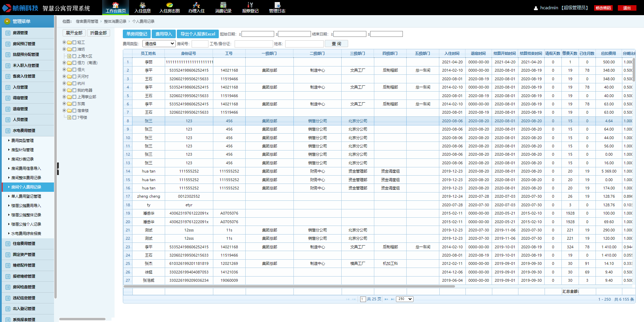The image size is (644, 322).
Task: Open the 费用类型 dropdown
Action: (159, 44)
